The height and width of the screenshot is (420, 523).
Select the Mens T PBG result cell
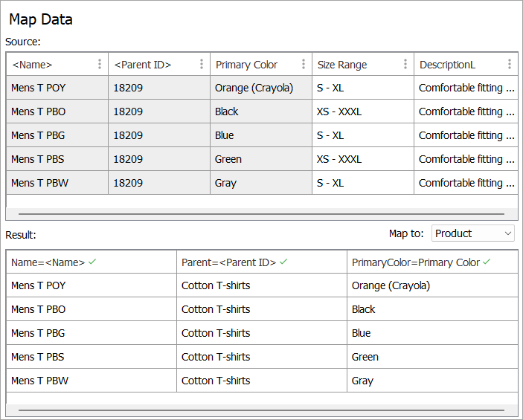[39, 333]
